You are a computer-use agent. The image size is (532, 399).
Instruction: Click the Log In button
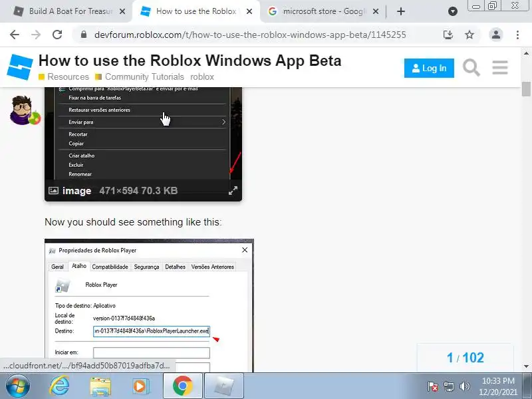(429, 68)
